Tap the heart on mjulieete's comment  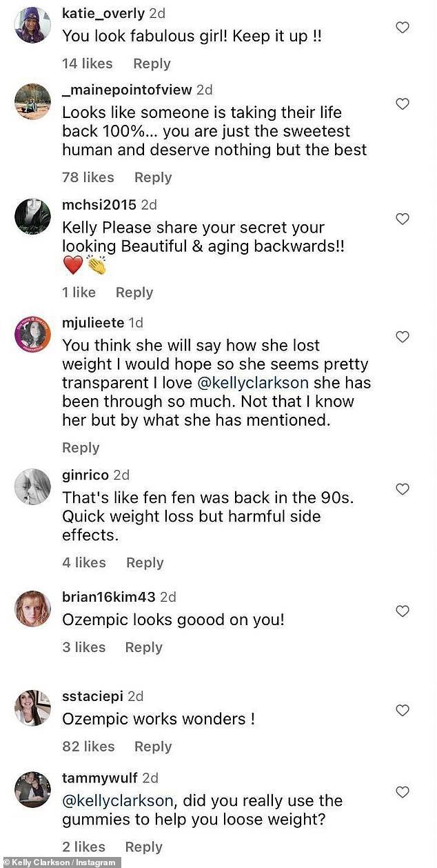(403, 337)
